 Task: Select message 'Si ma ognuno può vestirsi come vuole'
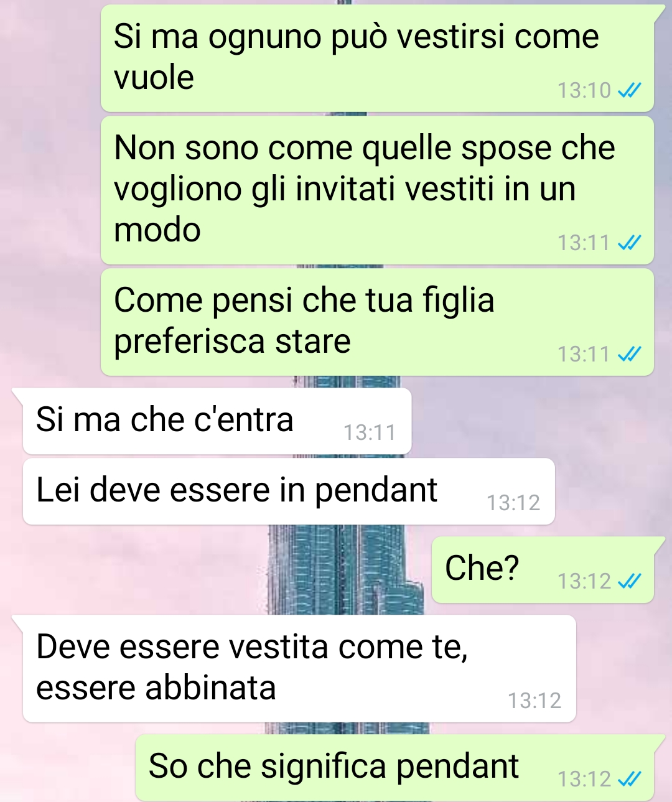point(377,58)
